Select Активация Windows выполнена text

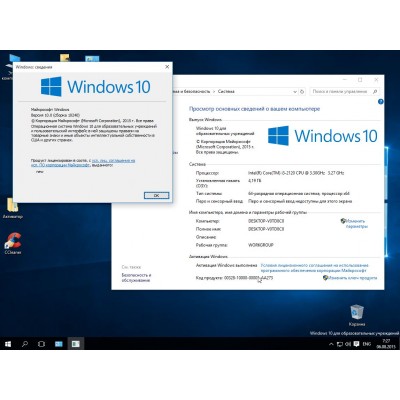pyautogui.click(x=226, y=265)
